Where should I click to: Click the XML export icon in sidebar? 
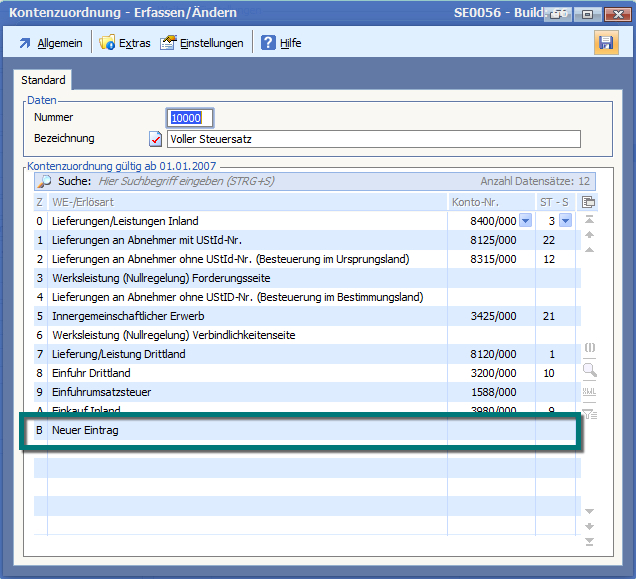pos(589,392)
